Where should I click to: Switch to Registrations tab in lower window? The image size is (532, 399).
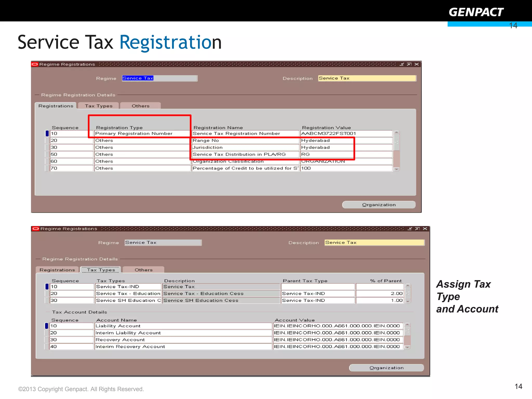coord(57,270)
